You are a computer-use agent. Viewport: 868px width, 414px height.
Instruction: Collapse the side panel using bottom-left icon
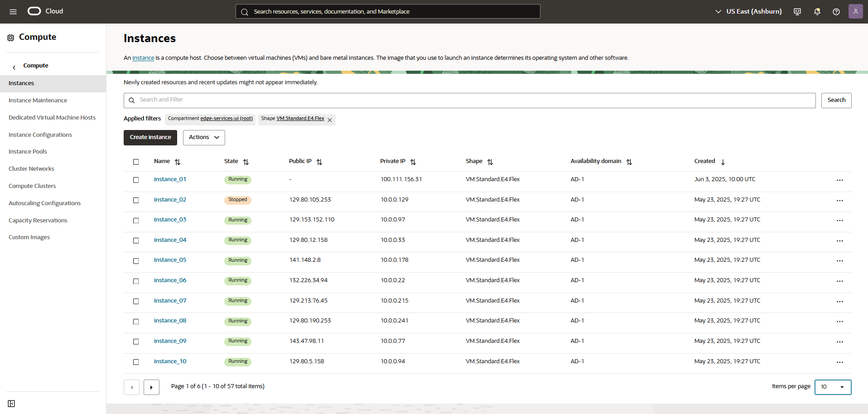click(x=11, y=404)
